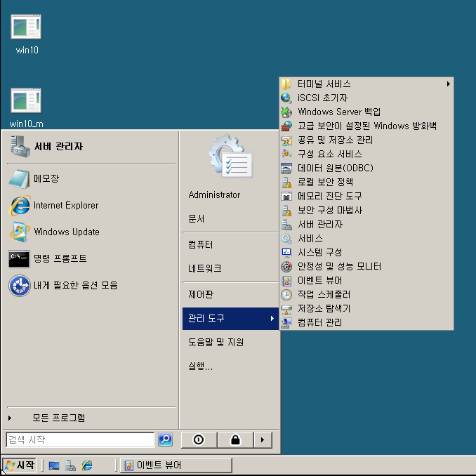Click the 검색 시작 search field
This screenshot has width=476, height=476.
pyautogui.click(x=80, y=439)
